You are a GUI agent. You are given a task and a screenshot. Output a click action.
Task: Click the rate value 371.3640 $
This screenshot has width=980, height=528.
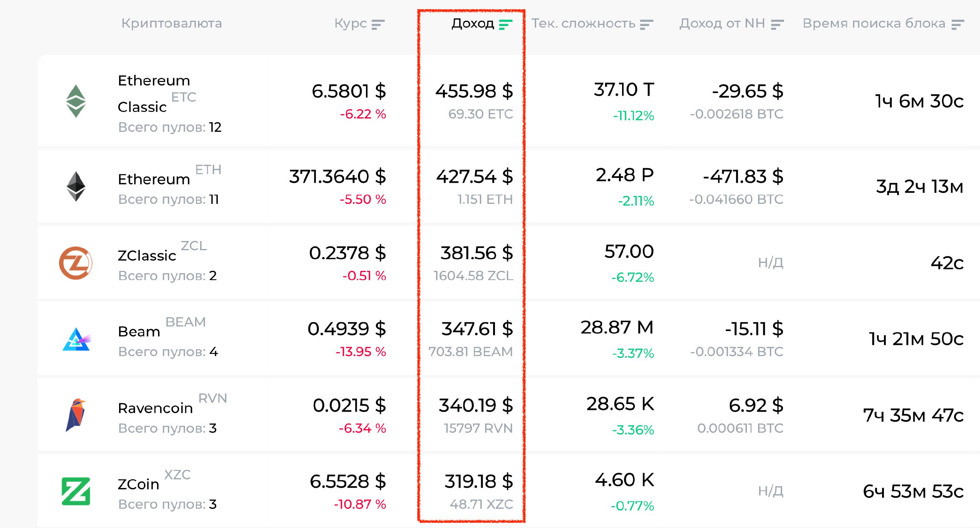(x=337, y=177)
